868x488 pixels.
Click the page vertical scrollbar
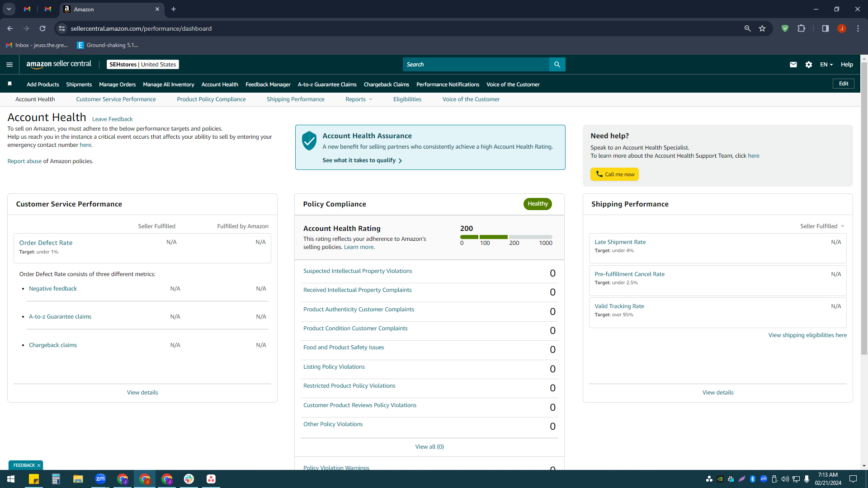click(864, 208)
